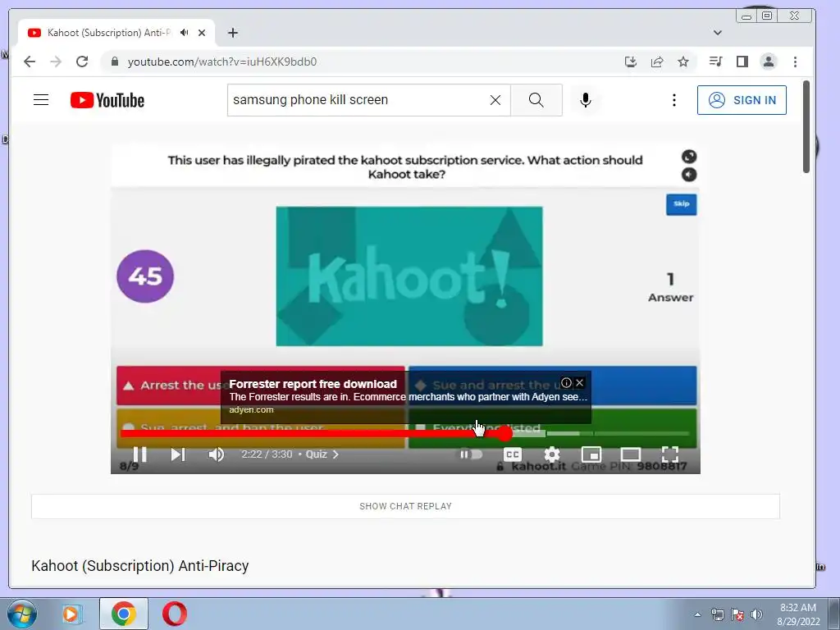Screen dimensions: 840x630
Task: Pause the YouTube video
Action: 139,454
